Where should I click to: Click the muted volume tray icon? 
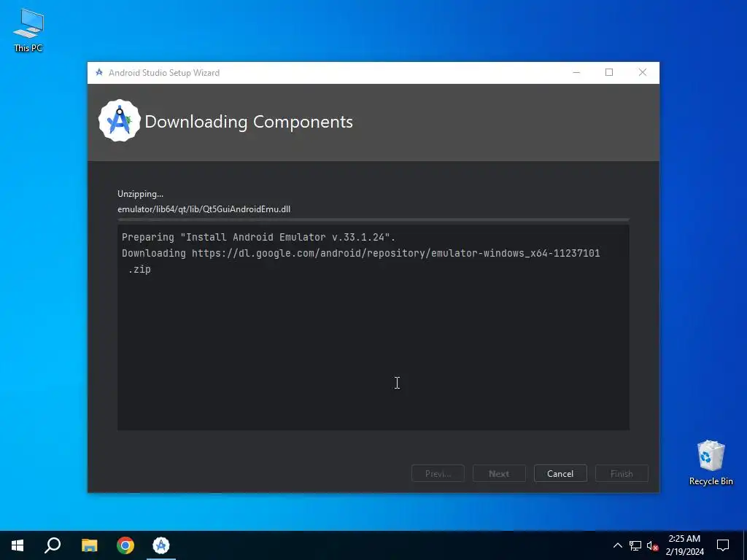coord(652,545)
